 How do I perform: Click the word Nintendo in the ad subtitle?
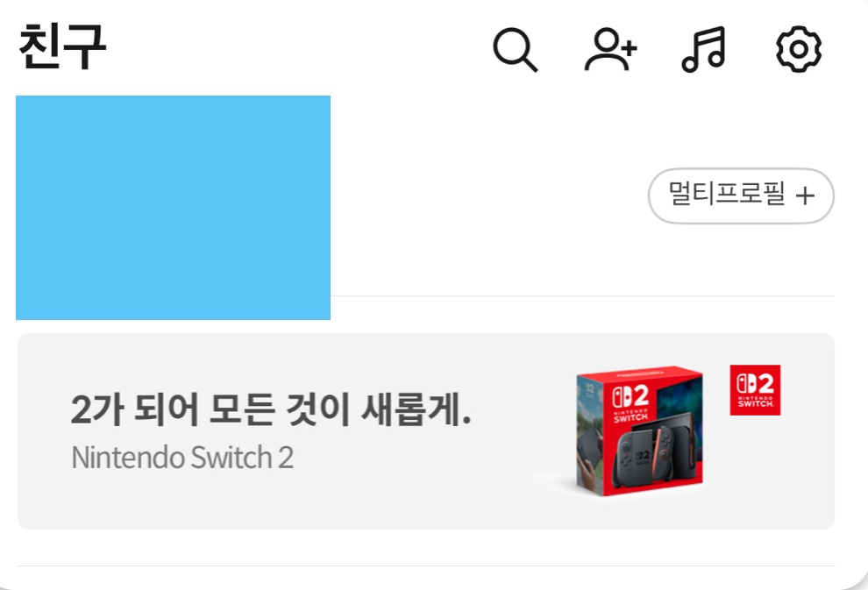[128, 458]
